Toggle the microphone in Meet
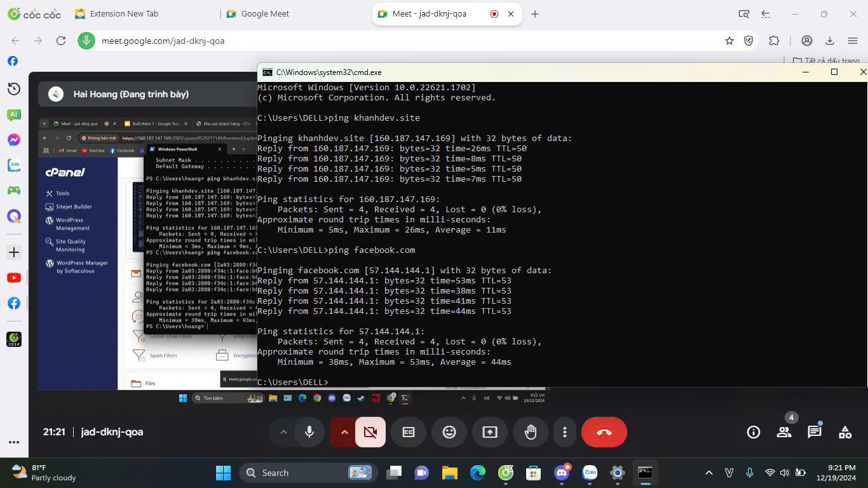The height and width of the screenshot is (488, 868). click(309, 432)
